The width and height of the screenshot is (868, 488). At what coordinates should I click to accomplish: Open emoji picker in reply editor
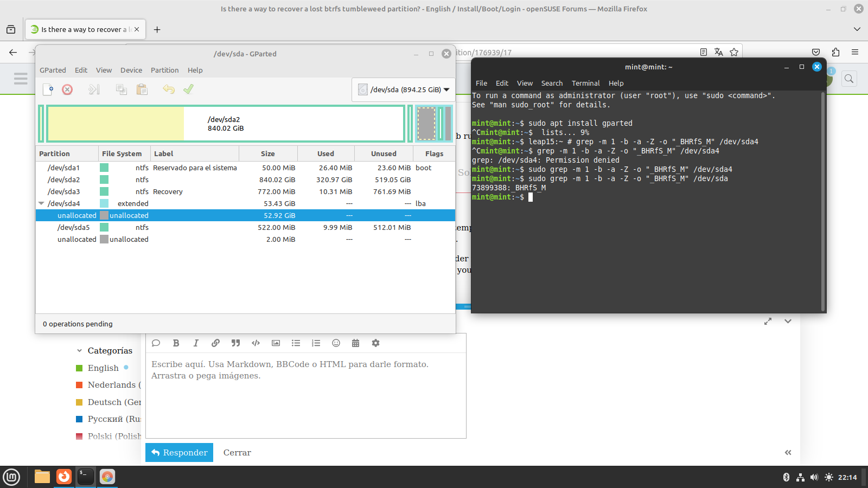pyautogui.click(x=336, y=343)
